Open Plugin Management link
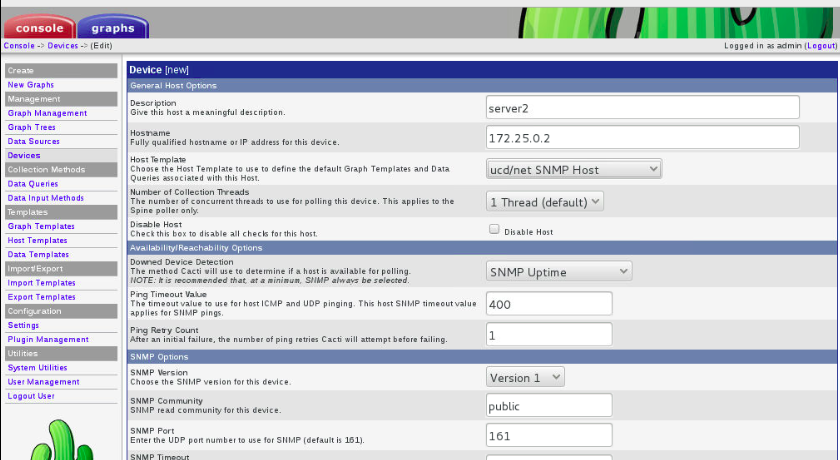This screenshot has height=460, width=840. [48, 340]
